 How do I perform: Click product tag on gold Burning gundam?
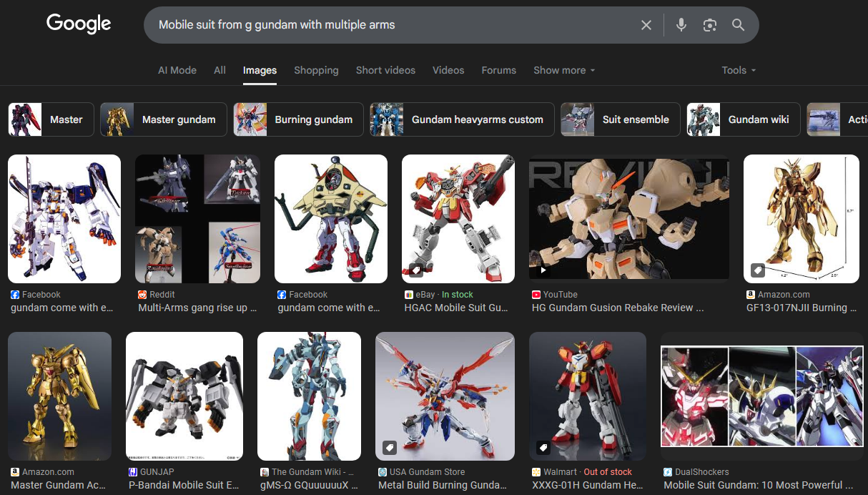[757, 270]
